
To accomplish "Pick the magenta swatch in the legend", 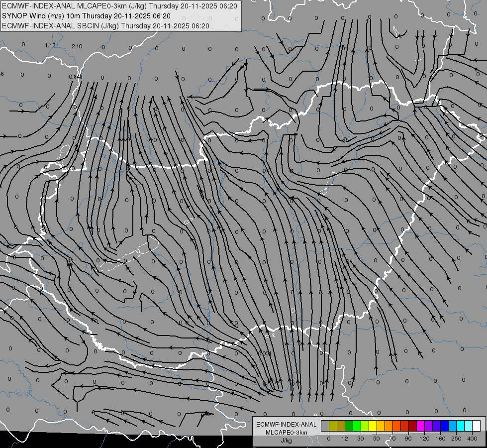I will point(420,426).
